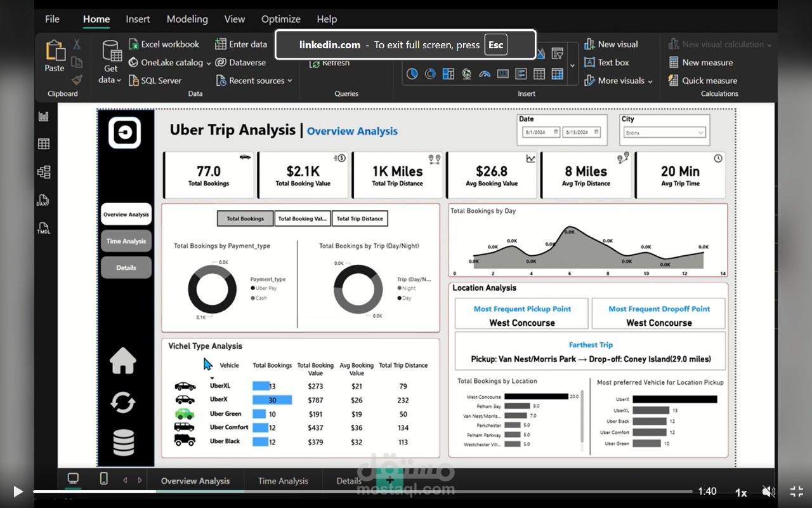Click the Paste icon in Clipboard group

pyautogui.click(x=55, y=56)
